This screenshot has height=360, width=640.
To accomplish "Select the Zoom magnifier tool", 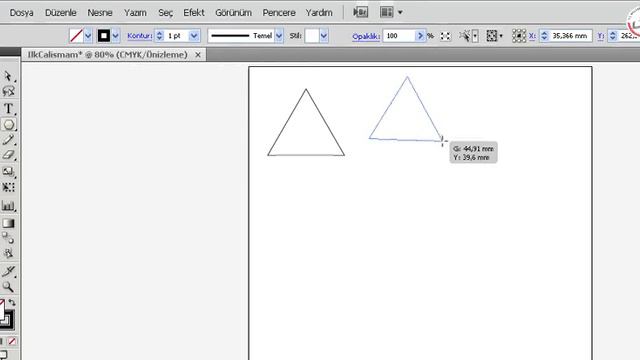I will [8, 287].
